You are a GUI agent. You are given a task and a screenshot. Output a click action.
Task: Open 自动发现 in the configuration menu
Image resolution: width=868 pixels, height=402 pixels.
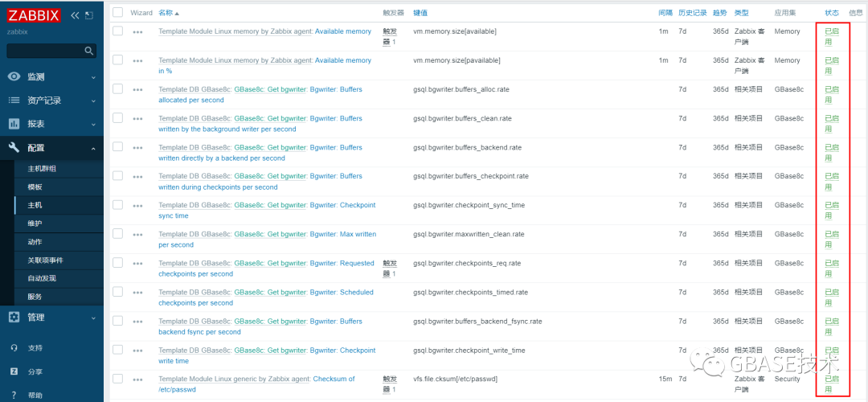click(x=42, y=278)
